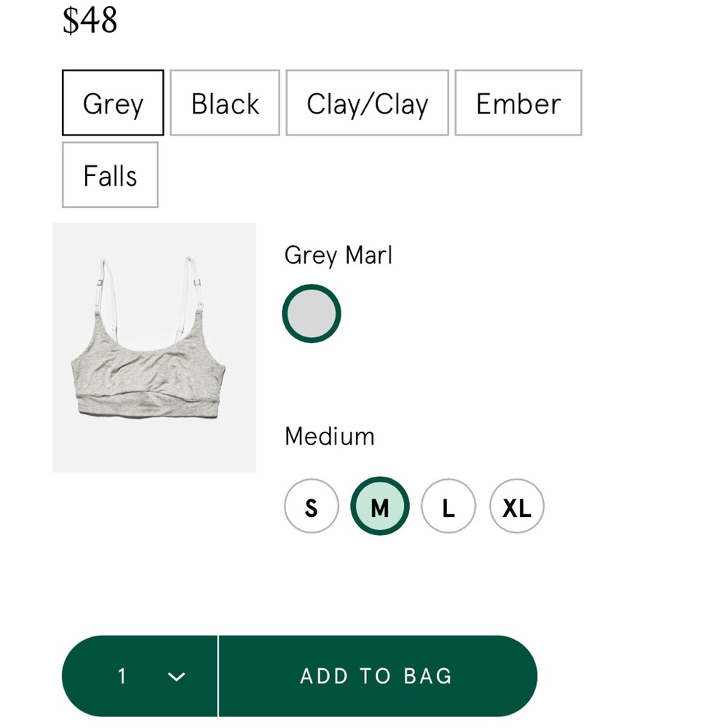Click the Grey Marl label text
Image resolution: width=728 pixels, height=728 pixels.
[338, 255]
